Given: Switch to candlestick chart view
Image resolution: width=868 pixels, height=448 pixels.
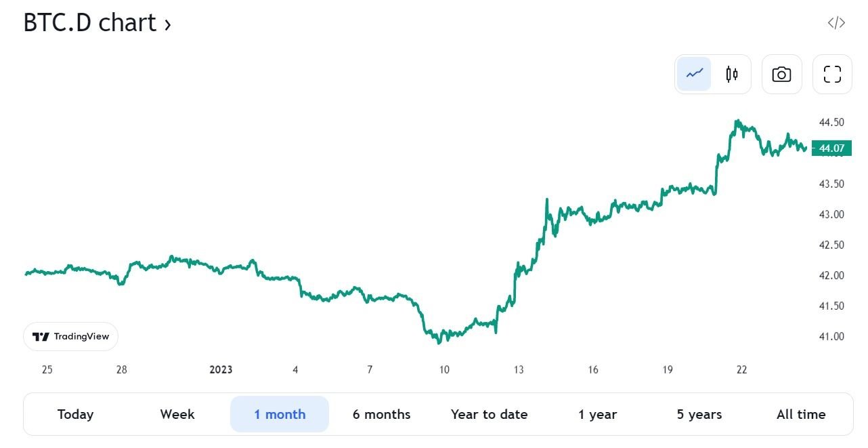Looking at the screenshot, I should [731, 74].
